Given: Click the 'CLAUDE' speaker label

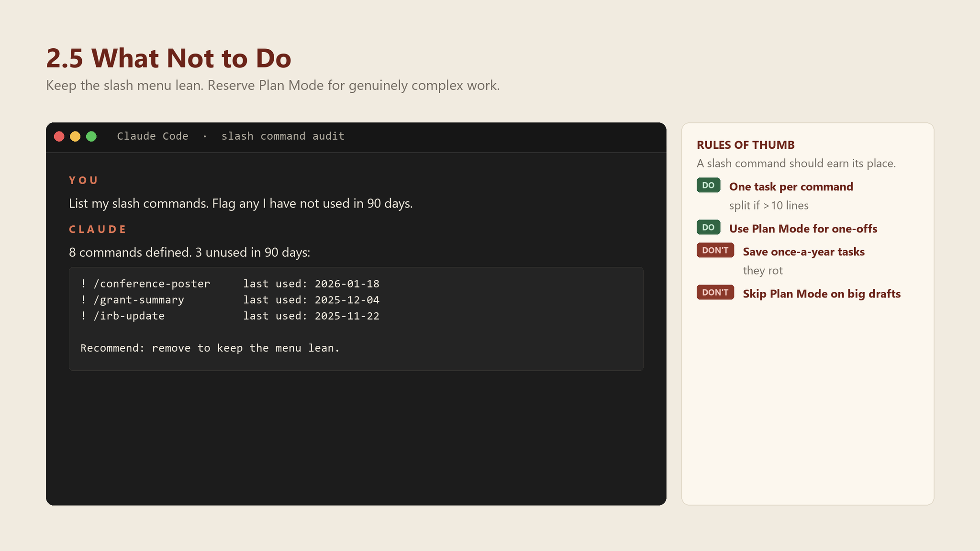Looking at the screenshot, I should click(x=98, y=229).
